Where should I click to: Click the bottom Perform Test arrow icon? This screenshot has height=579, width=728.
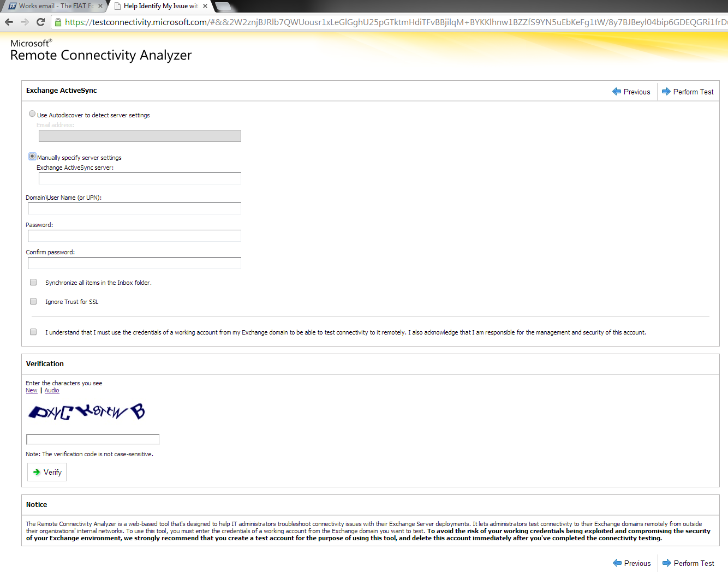(x=667, y=563)
